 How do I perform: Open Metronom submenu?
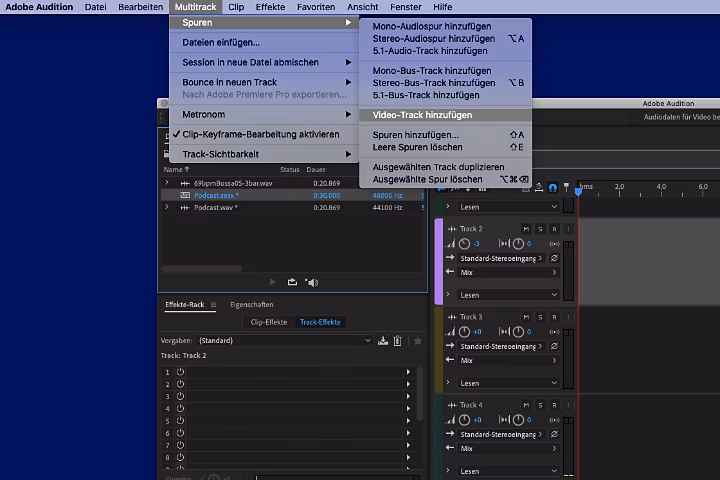point(264,114)
